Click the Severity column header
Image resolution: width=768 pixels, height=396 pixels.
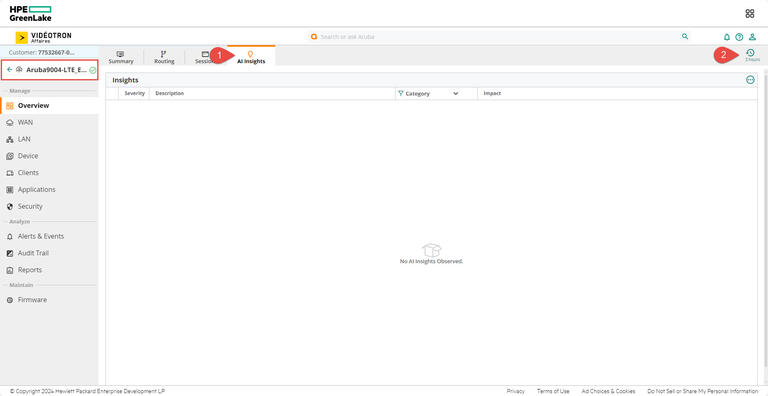pos(135,93)
